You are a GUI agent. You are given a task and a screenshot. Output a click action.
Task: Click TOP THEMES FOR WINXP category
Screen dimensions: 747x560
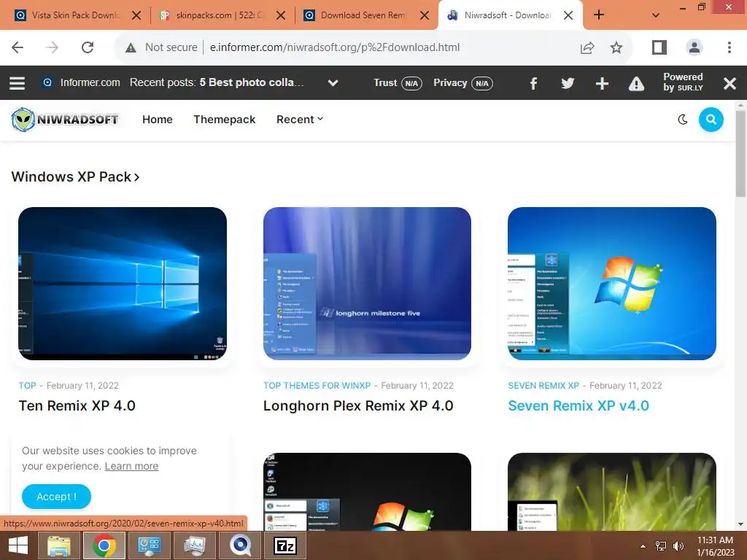[317, 386]
